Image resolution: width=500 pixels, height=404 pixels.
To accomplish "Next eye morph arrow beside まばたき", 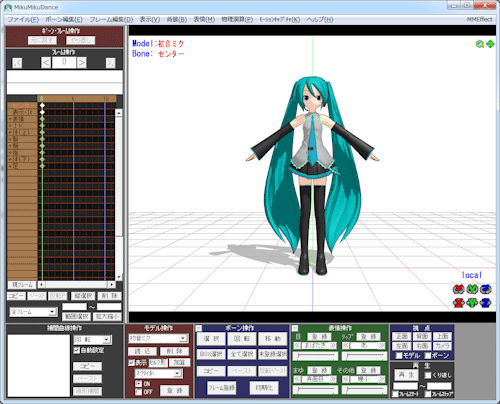I will (333, 346).
